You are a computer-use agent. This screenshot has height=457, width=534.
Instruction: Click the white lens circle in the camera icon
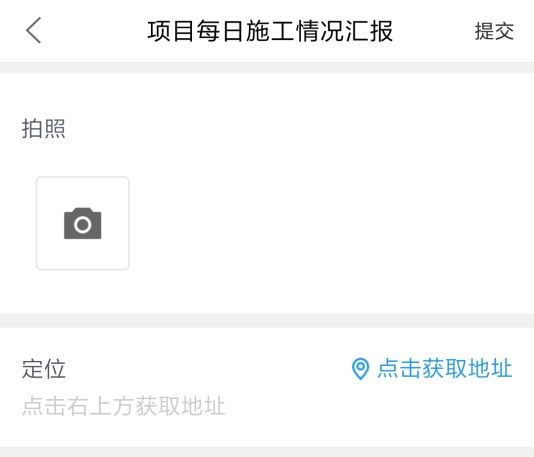[x=82, y=225]
